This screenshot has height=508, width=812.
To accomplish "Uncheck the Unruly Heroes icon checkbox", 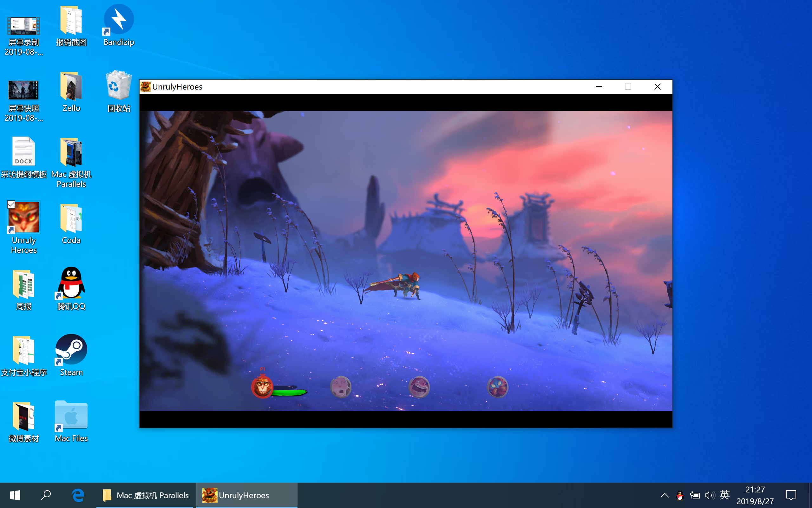I will point(11,204).
